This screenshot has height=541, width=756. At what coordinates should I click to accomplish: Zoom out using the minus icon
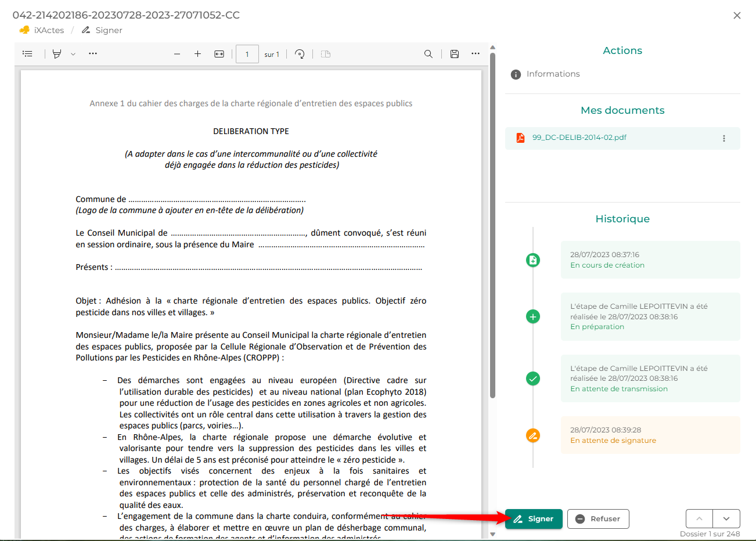(x=177, y=54)
